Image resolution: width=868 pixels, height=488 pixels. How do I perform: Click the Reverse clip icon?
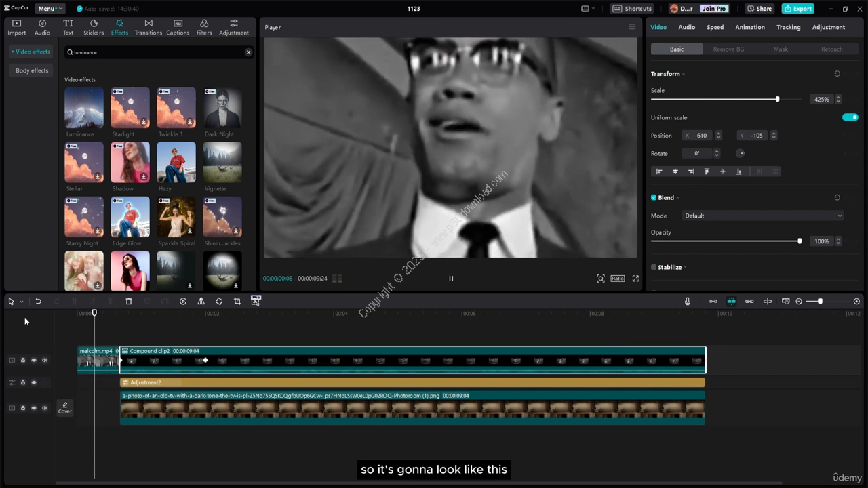183,302
